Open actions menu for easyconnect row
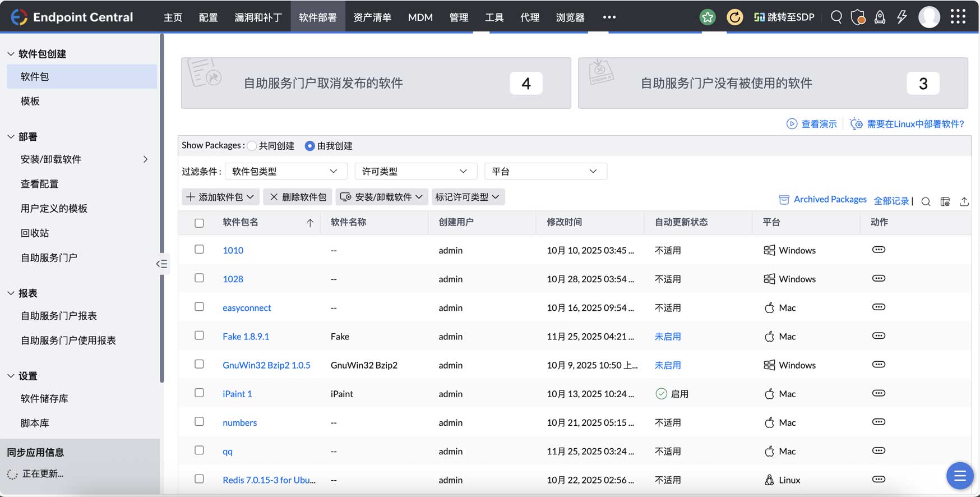The image size is (980, 497). [879, 307]
